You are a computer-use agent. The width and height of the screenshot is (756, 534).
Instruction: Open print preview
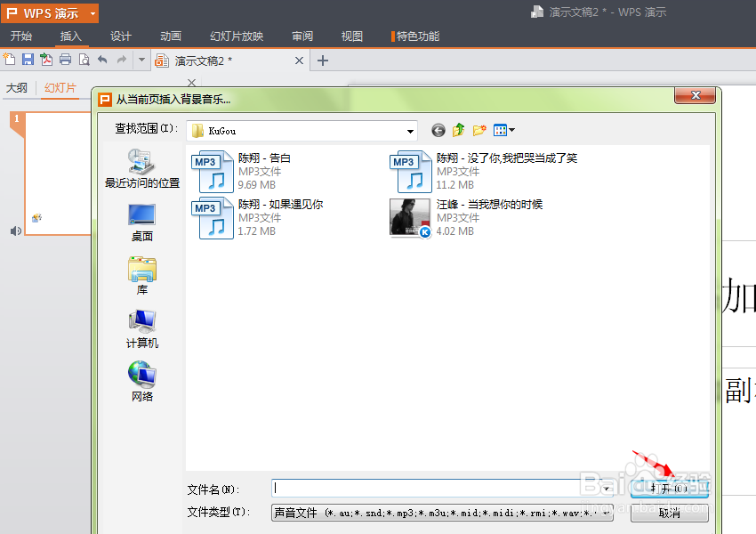[x=84, y=57]
